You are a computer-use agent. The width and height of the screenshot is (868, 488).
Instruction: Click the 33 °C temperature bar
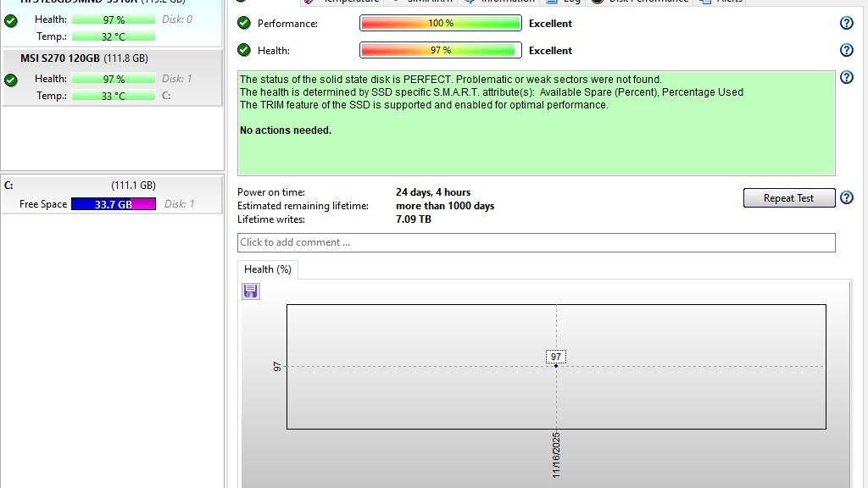(113, 96)
